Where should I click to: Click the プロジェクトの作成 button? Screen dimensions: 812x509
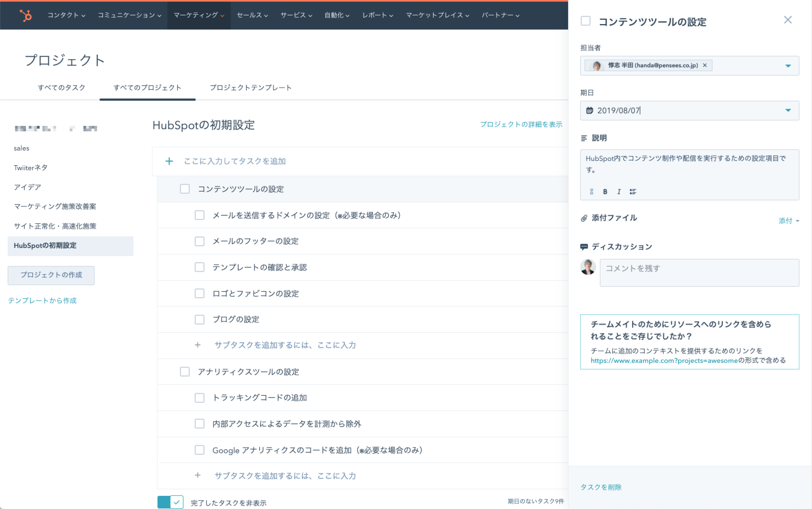click(x=51, y=275)
